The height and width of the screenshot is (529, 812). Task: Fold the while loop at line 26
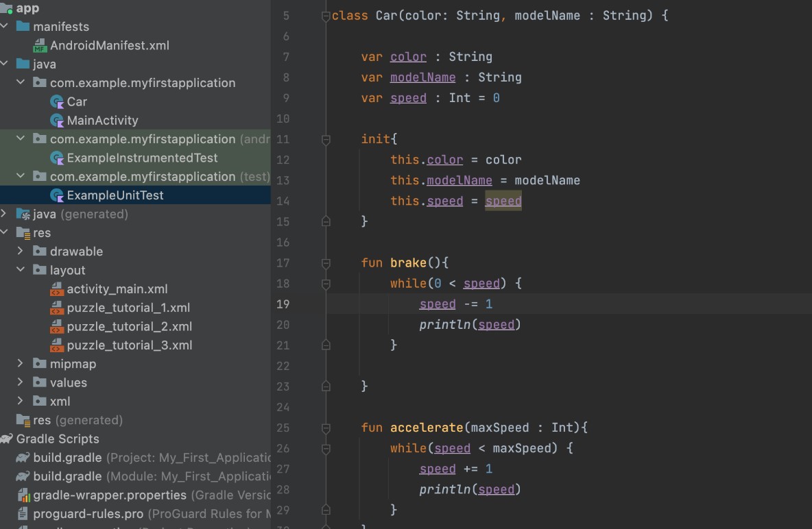pos(326,450)
